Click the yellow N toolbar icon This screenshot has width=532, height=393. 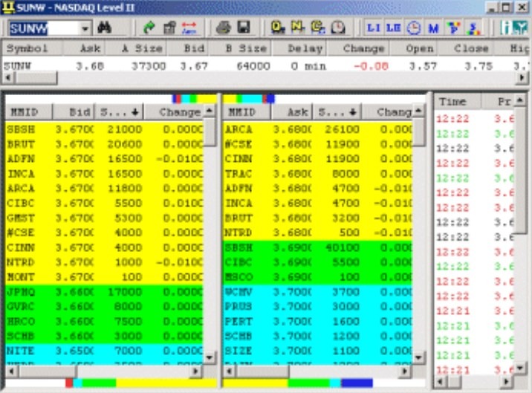pyautogui.click(x=297, y=27)
